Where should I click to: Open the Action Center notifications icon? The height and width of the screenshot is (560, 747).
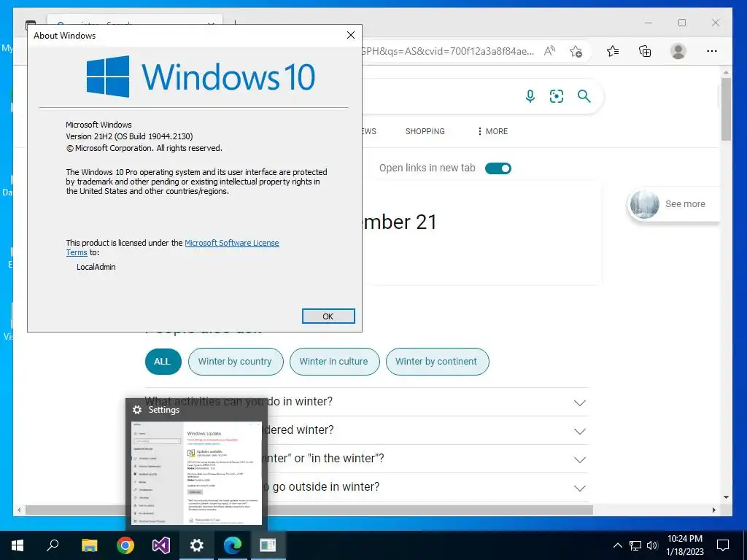pos(723,545)
